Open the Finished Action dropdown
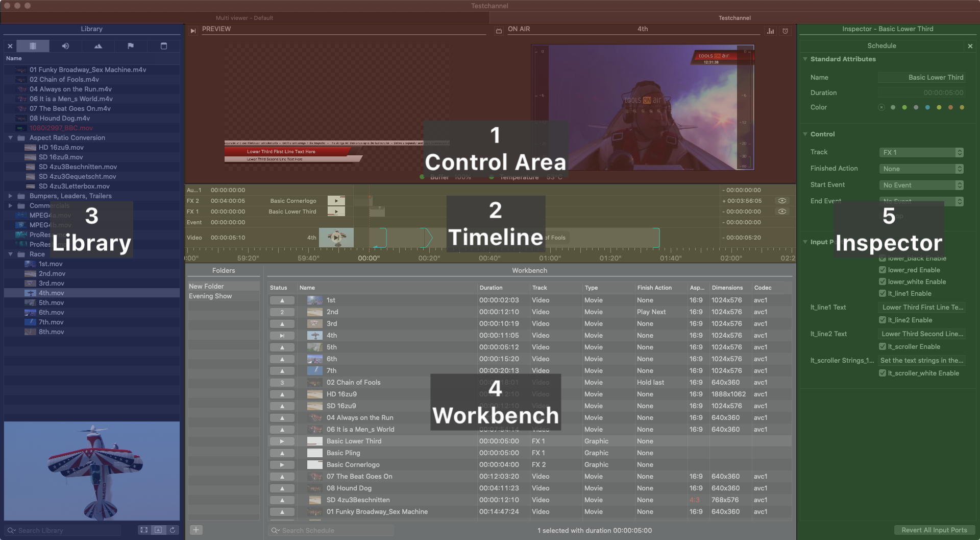Image resolution: width=980 pixels, height=540 pixels. (921, 169)
